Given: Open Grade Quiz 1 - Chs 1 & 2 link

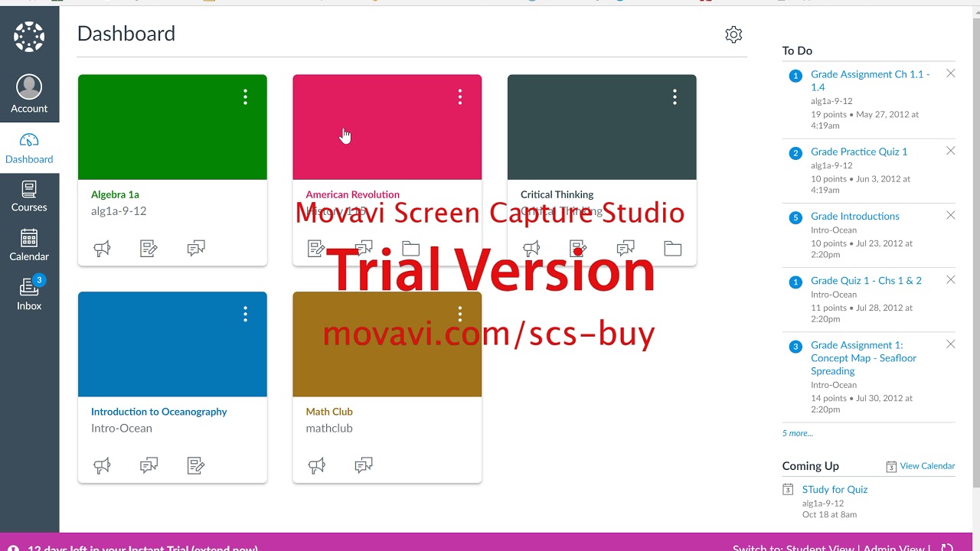Looking at the screenshot, I should [x=866, y=280].
